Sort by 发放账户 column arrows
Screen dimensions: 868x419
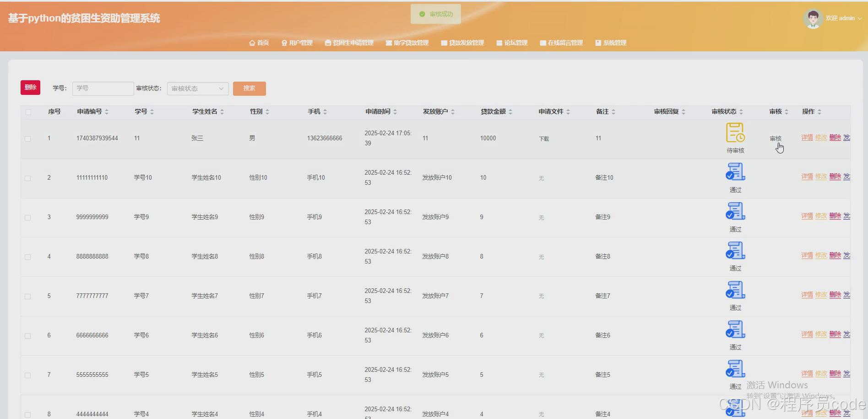pos(453,112)
